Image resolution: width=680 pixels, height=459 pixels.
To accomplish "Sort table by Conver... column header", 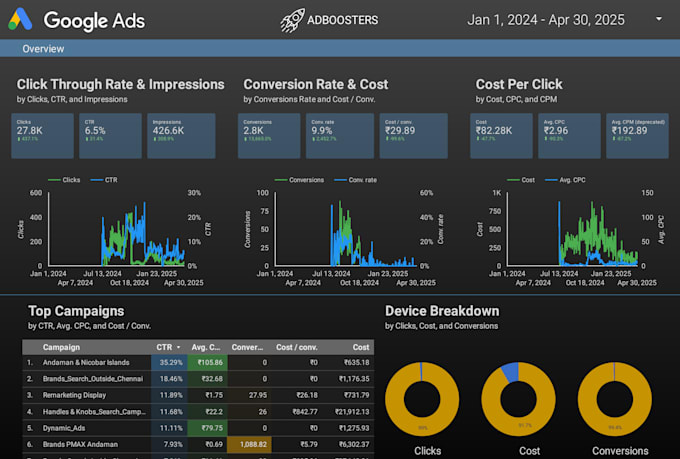I will 247,347.
